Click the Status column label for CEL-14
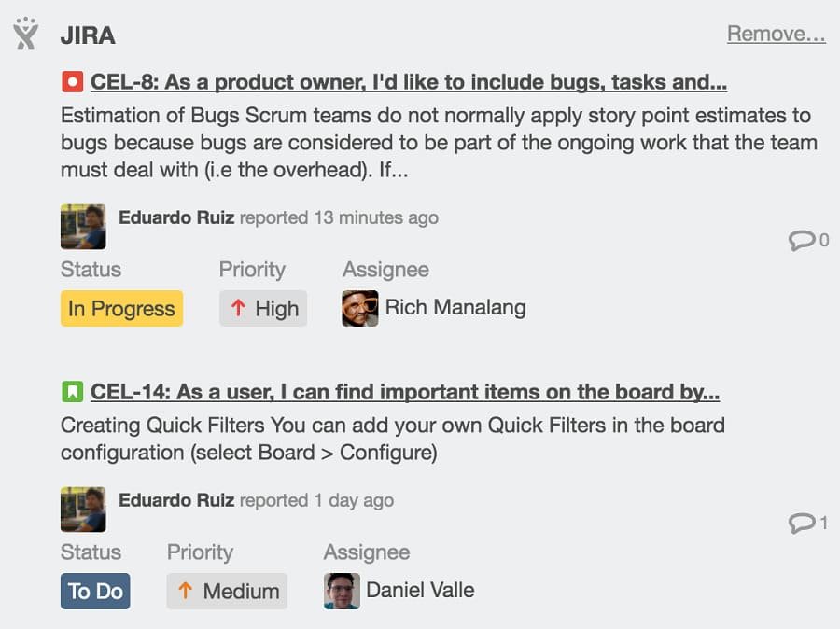 [91, 552]
